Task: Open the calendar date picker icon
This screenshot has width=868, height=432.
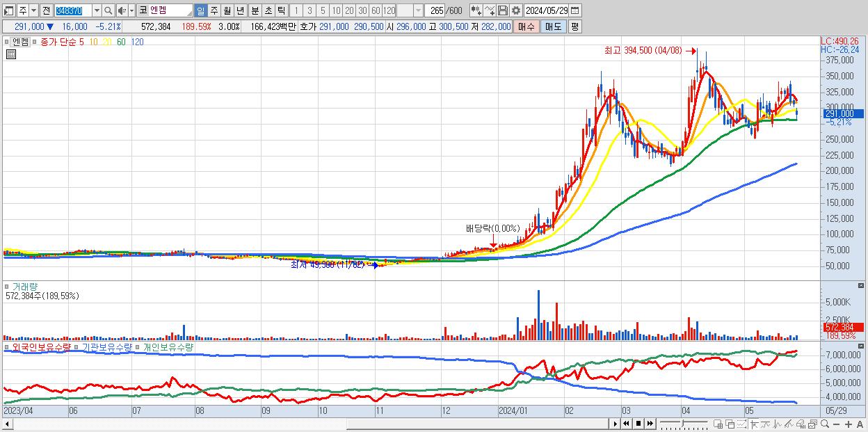Action: [574, 10]
